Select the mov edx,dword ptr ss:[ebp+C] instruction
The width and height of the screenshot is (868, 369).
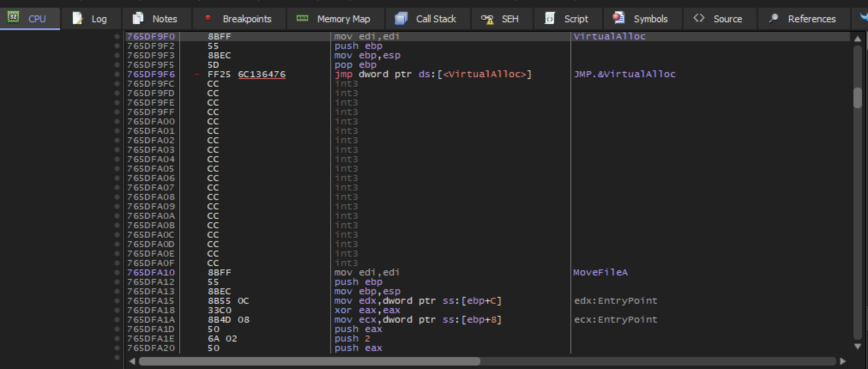[x=418, y=301]
